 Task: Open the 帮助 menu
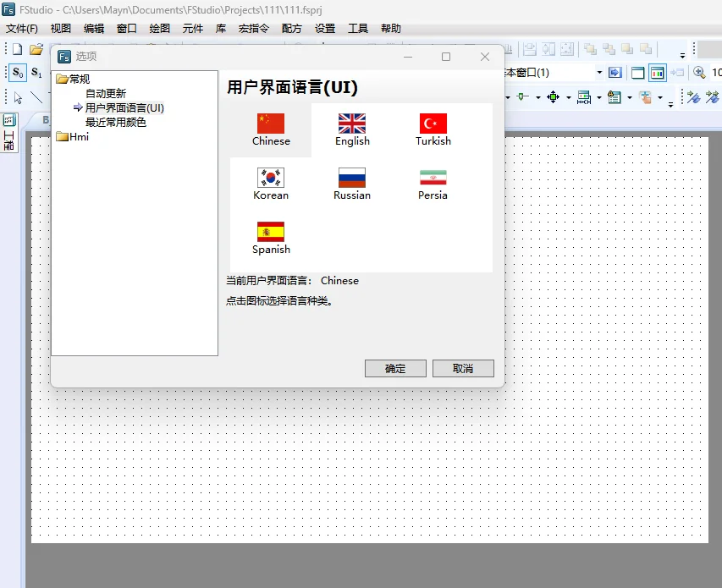coord(391,29)
